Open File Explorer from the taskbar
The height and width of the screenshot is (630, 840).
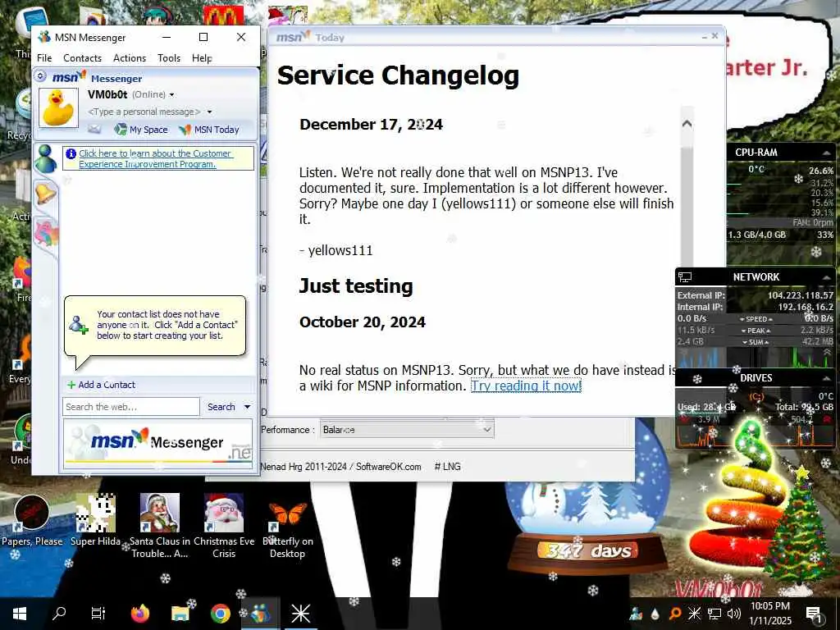[180, 614]
